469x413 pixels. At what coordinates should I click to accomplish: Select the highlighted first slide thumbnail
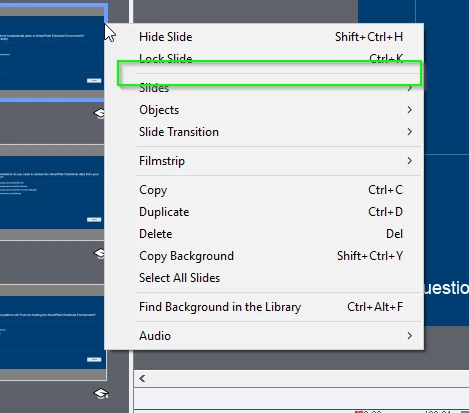click(x=52, y=53)
